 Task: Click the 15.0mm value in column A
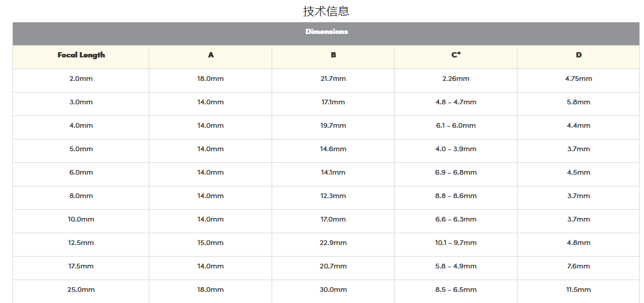coord(210,243)
